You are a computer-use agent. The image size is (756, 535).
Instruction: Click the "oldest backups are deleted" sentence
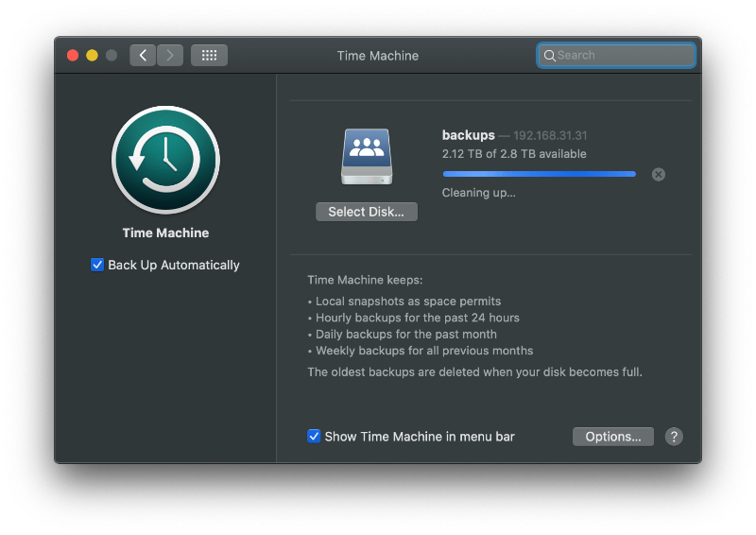pos(475,371)
